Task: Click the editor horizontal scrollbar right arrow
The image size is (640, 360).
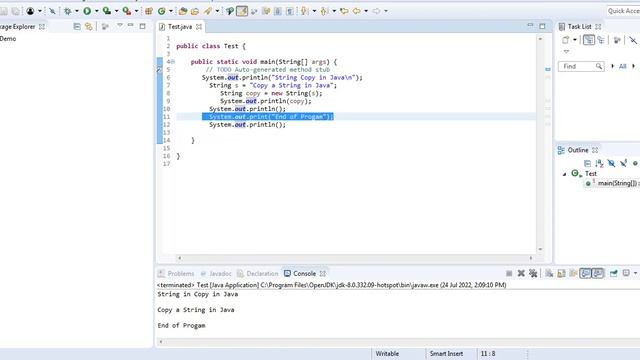Action: [x=531, y=258]
